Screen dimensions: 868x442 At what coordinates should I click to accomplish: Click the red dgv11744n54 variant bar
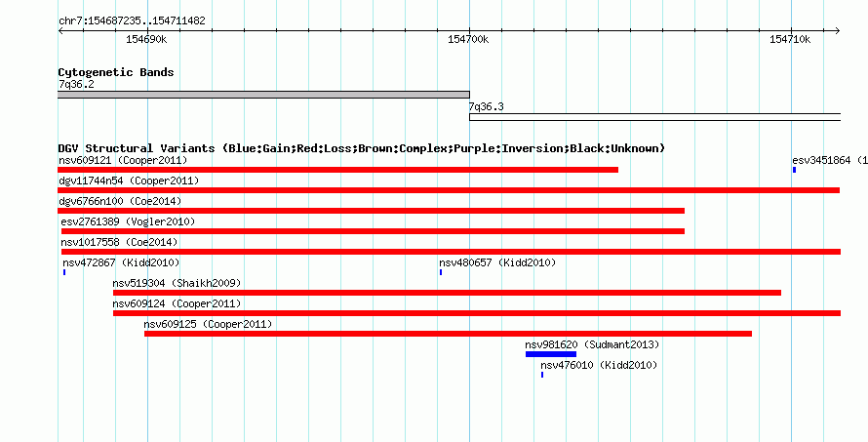pos(449,190)
